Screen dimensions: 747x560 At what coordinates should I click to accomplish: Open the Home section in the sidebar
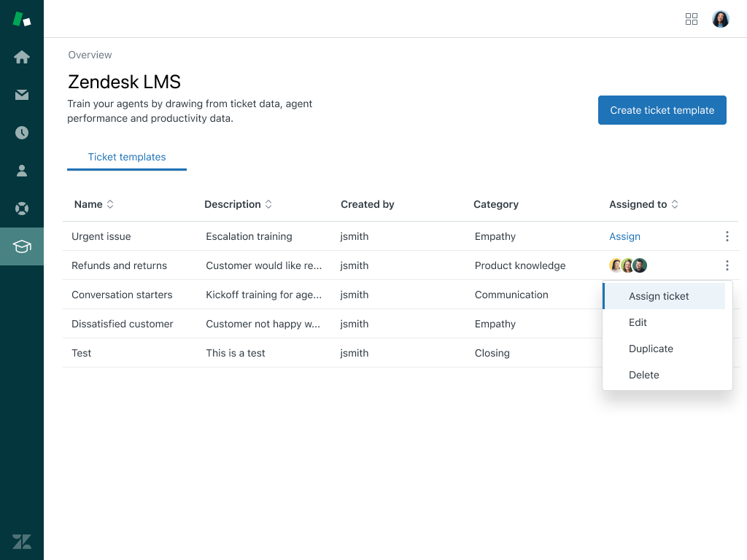click(x=21, y=57)
